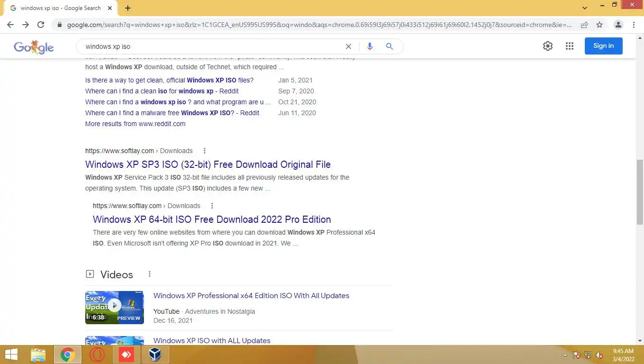644x364 pixels.
Task: Open the Windows Start menu
Action: (11, 355)
